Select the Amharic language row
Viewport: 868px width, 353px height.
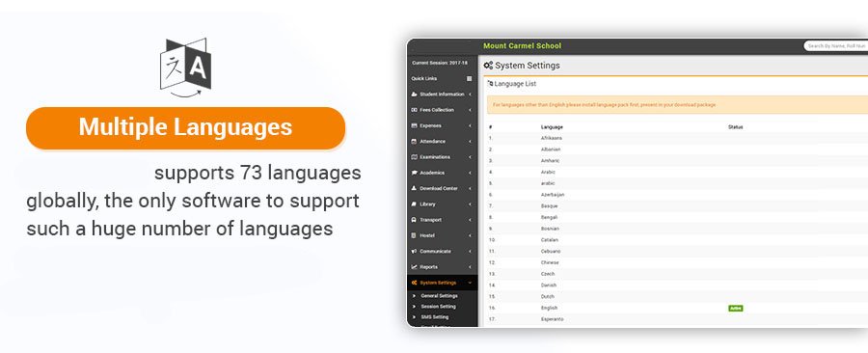(x=676, y=160)
